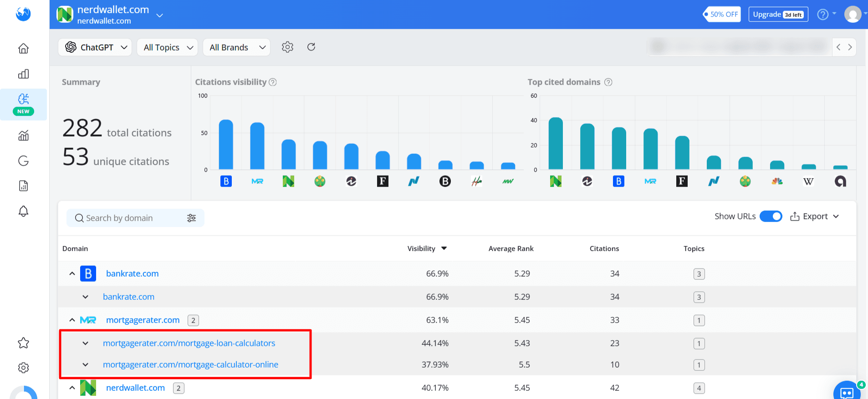Open the nerdwallet.com domain link
868x399 pixels.
[x=135, y=388]
